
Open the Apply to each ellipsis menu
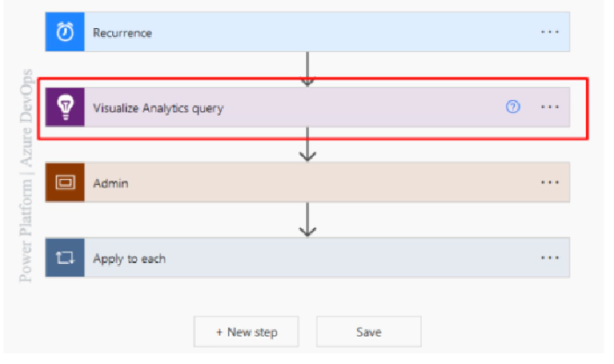pyautogui.click(x=550, y=259)
